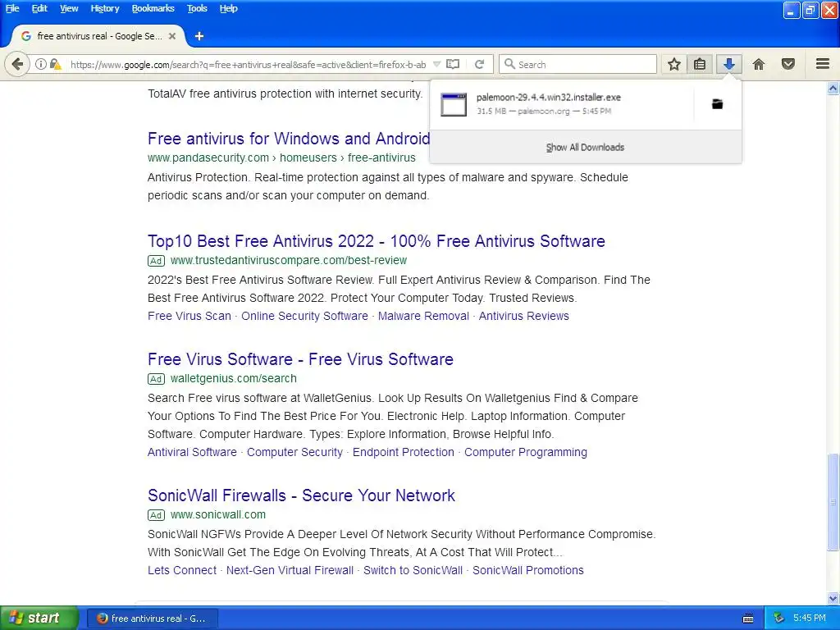Screen dimensions: 840x630
Task: Open the Computer Security sitelink
Action: tap(294, 452)
